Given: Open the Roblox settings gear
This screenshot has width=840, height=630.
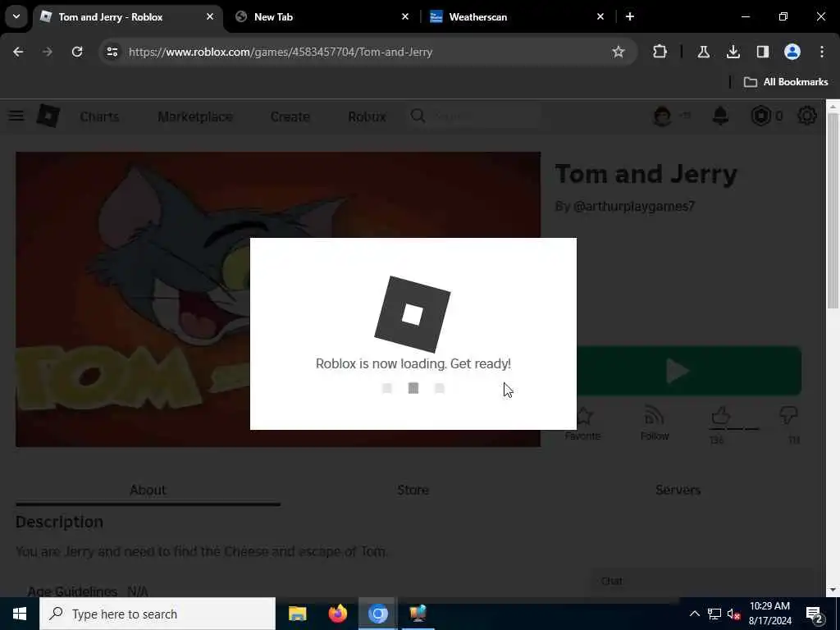Looking at the screenshot, I should pyautogui.click(x=807, y=116).
